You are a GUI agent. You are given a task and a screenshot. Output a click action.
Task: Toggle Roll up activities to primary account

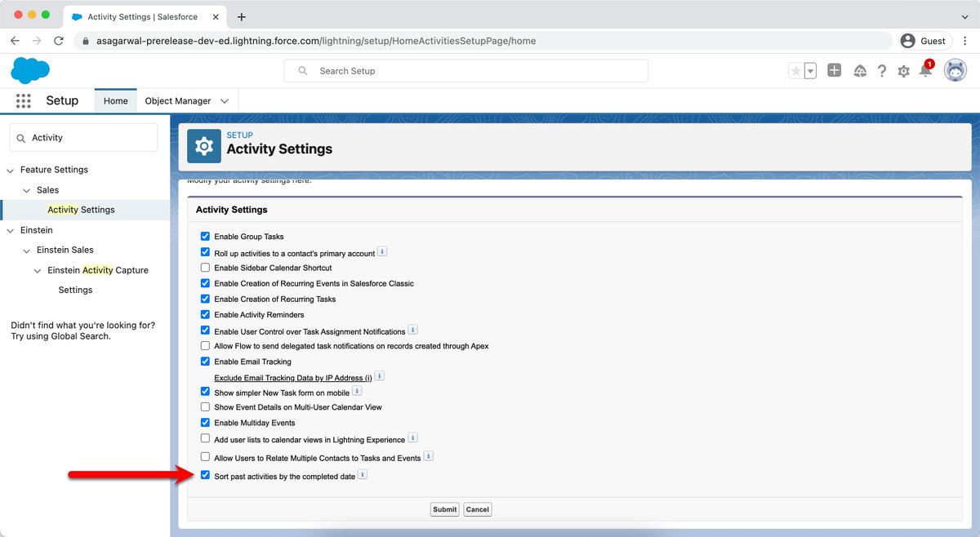[x=205, y=253]
